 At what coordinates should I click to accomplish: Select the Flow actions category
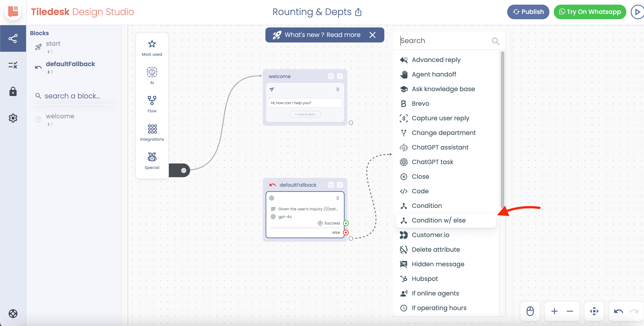click(x=152, y=104)
